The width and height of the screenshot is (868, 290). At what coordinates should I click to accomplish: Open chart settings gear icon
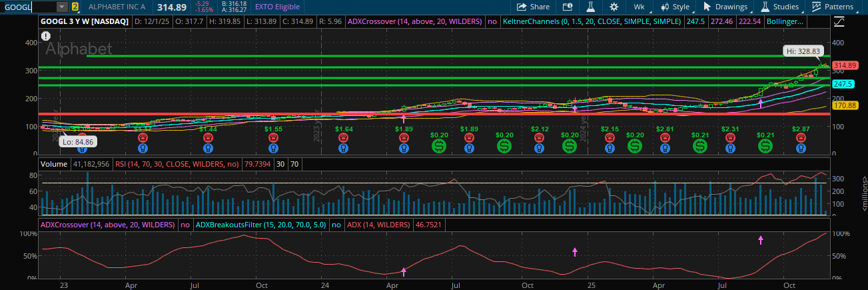pos(614,7)
